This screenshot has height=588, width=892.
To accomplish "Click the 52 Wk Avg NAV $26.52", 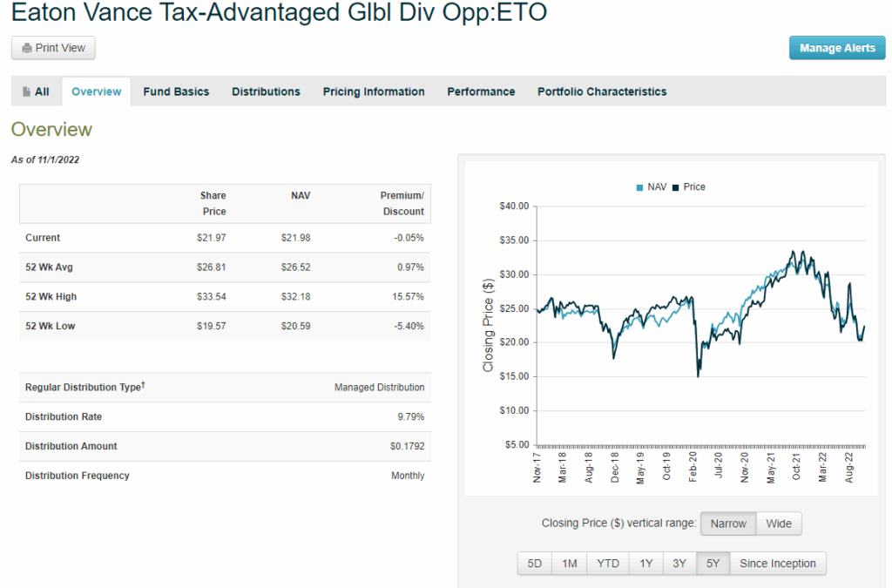I will pyautogui.click(x=296, y=267).
